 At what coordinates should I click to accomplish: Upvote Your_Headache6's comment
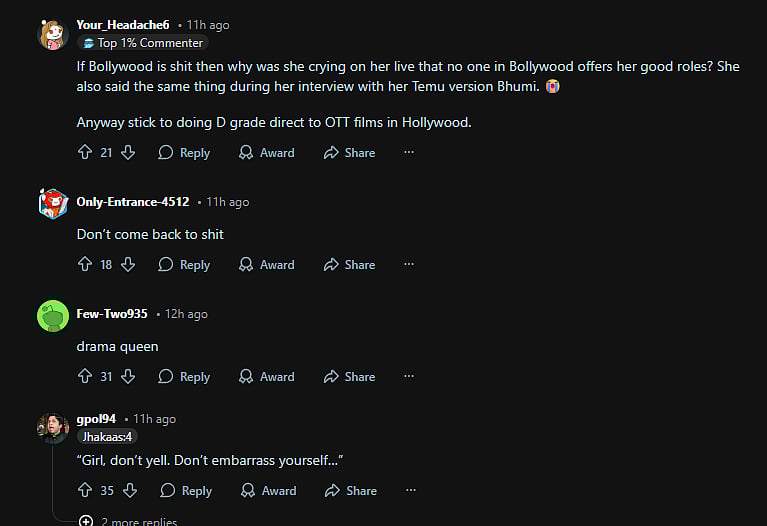click(x=85, y=153)
